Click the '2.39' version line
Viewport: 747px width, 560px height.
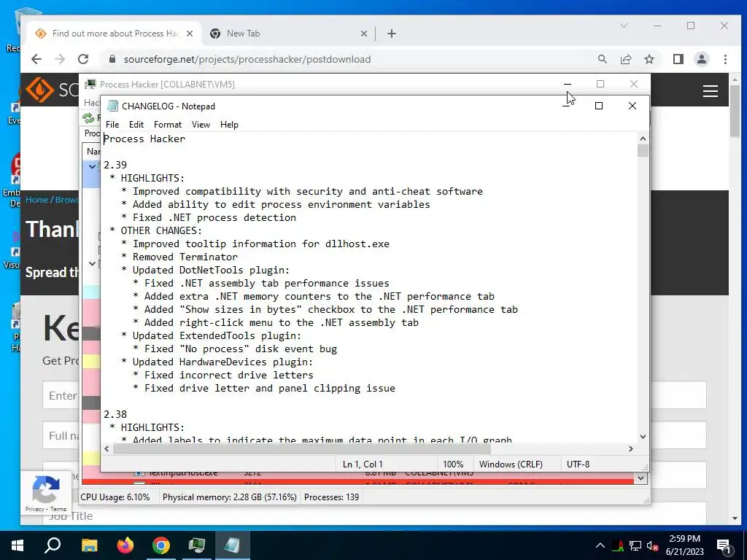pos(115,165)
